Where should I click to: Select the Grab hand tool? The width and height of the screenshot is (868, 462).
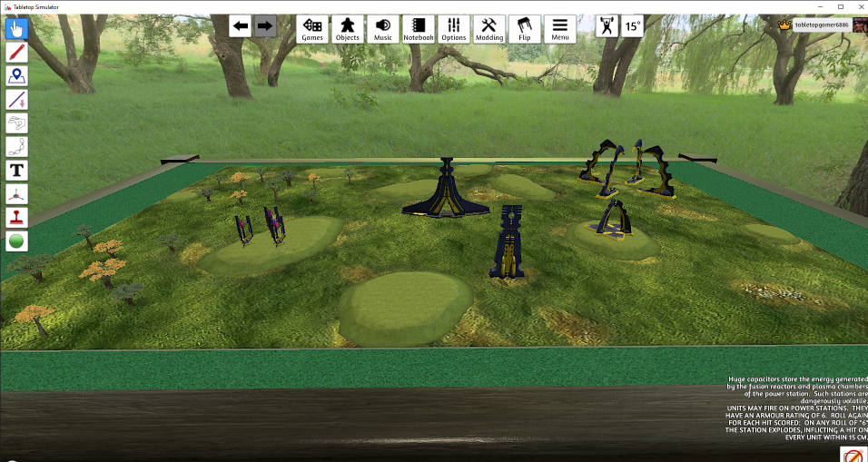coord(16,28)
